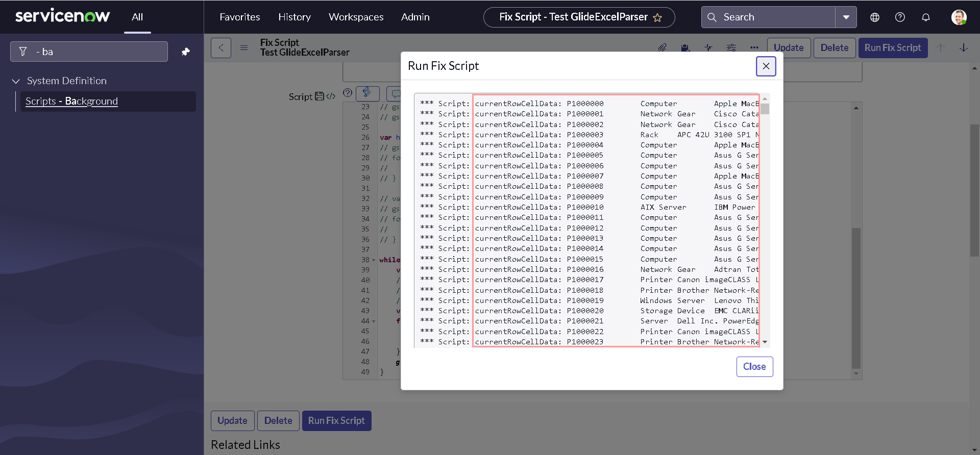Click the top Update button
This screenshot has width=980, height=455.
pyautogui.click(x=789, y=48)
